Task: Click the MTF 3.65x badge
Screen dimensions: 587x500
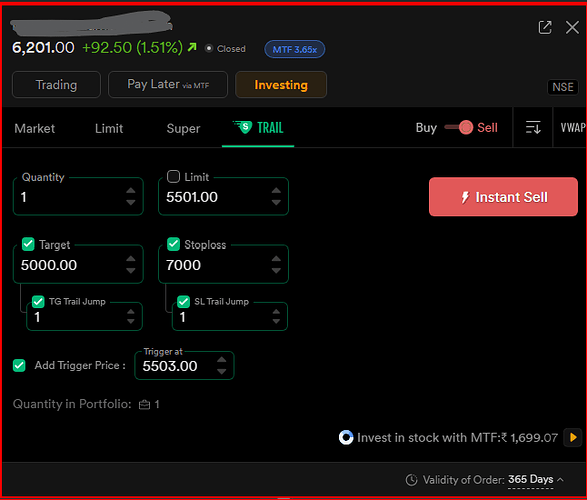Action: 295,49
